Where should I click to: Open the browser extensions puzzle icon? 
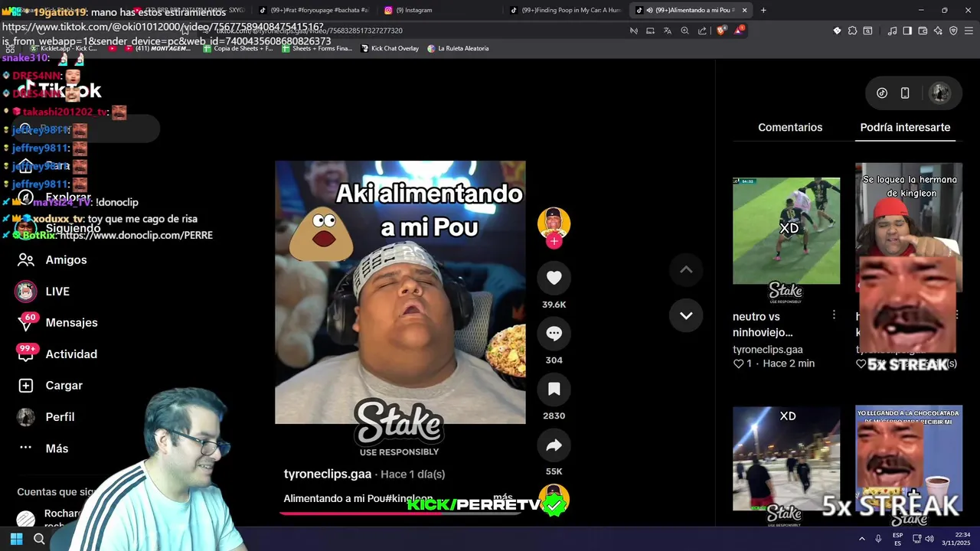tap(852, 31)
